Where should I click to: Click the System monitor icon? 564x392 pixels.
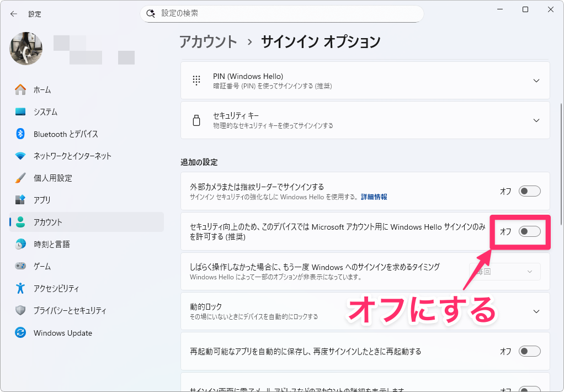pyautogui.click(x=20, y=112)
